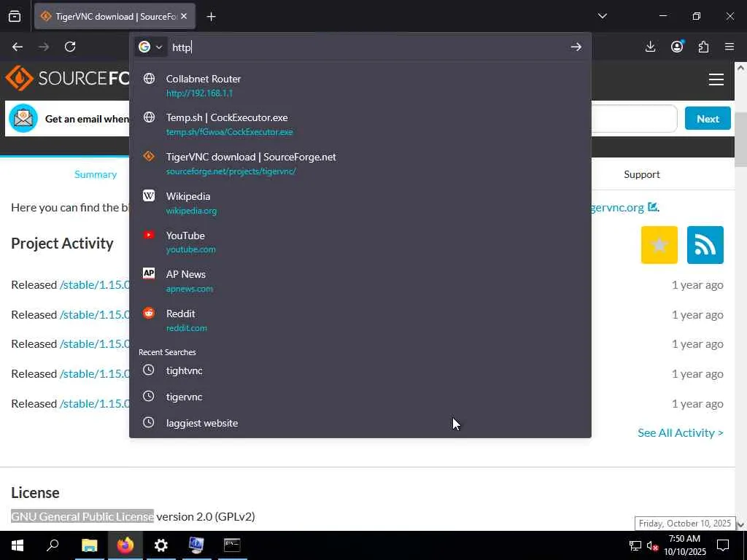The height and width of the screenshot is (560, 747).
Task: Click the Firefox taskbar icon
Action: (x=125, y=545)
